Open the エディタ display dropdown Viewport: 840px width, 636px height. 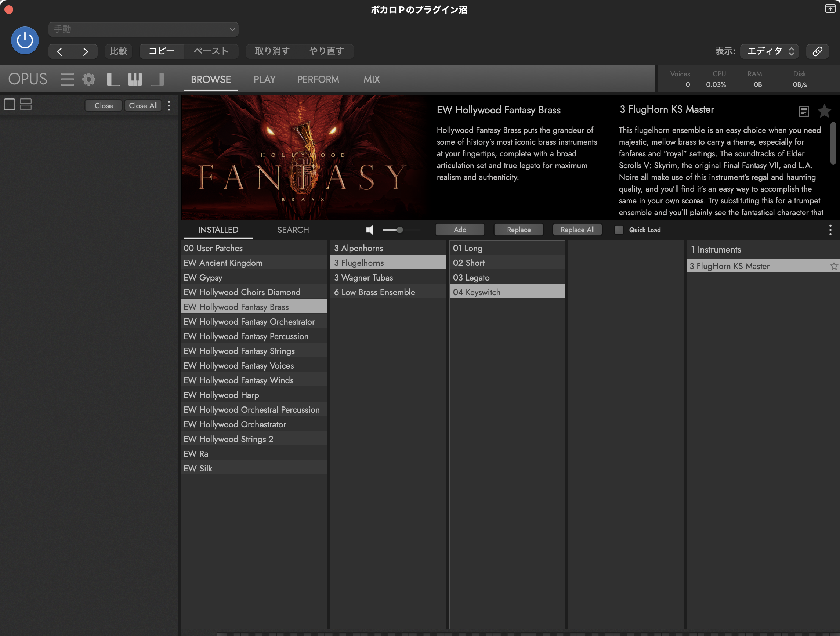pyautogui.click(x=770, y=51)
